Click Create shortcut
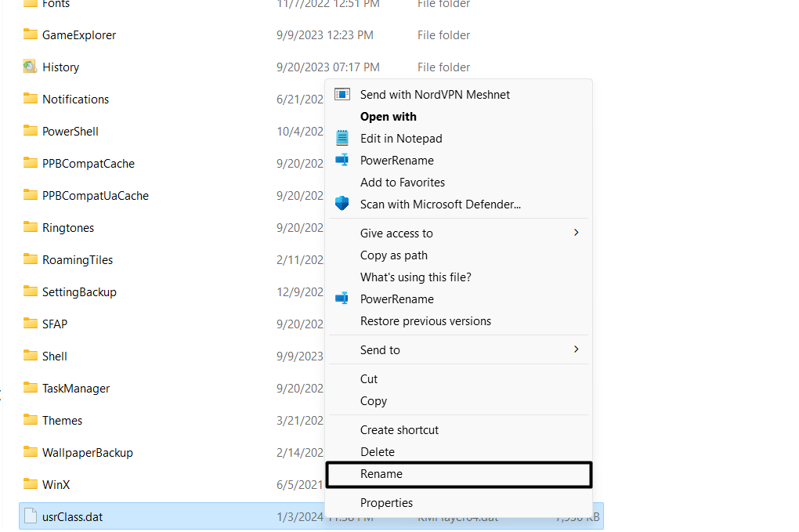The width and height of the screenshot is (799, 532). pos(399,429)
